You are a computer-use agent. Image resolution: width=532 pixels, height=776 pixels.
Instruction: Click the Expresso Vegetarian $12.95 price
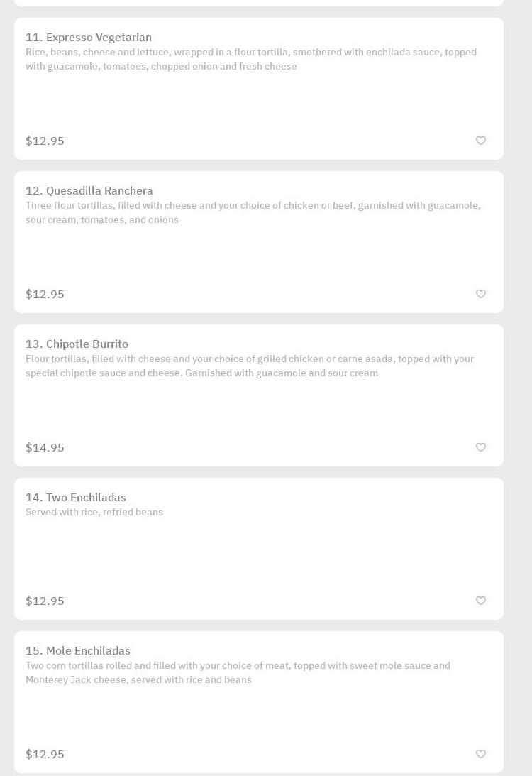(x=45, y=141)
